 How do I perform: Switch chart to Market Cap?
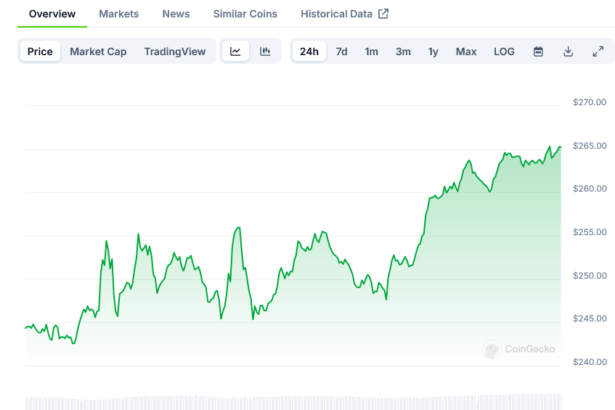98,52
